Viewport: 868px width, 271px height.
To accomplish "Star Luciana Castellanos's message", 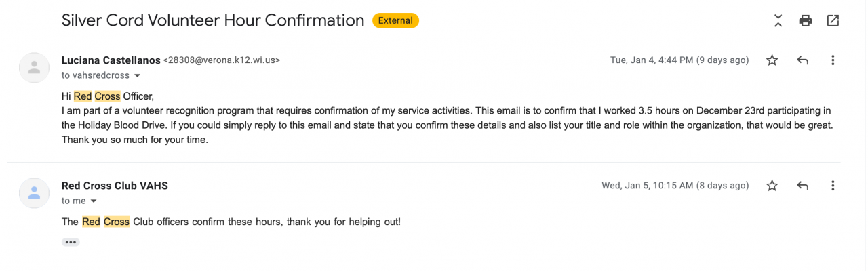I will click(772, 60).
